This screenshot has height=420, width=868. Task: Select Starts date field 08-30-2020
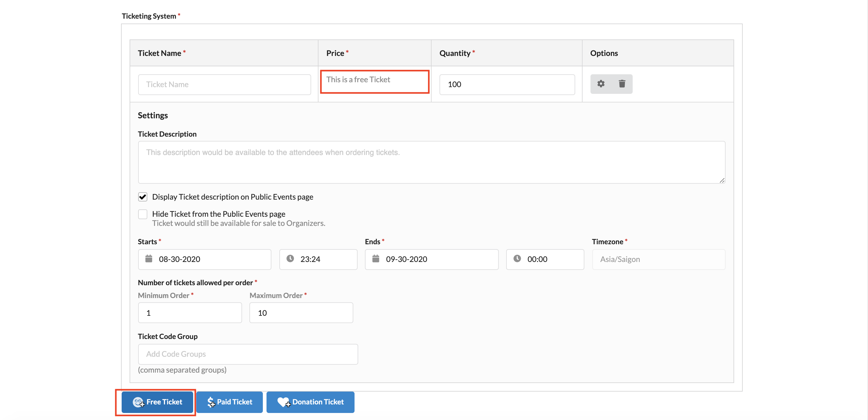pos(204,259)
